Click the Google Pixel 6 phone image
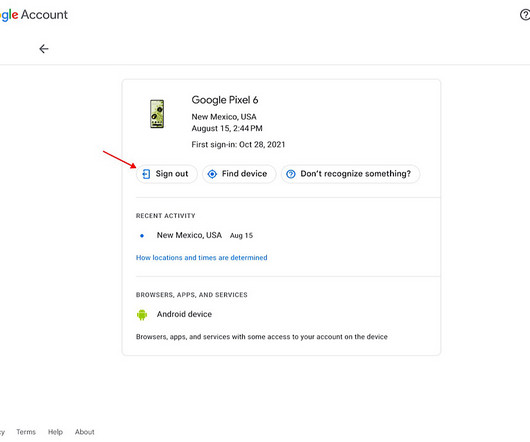 pyautogui.click(x=157, y=114)
